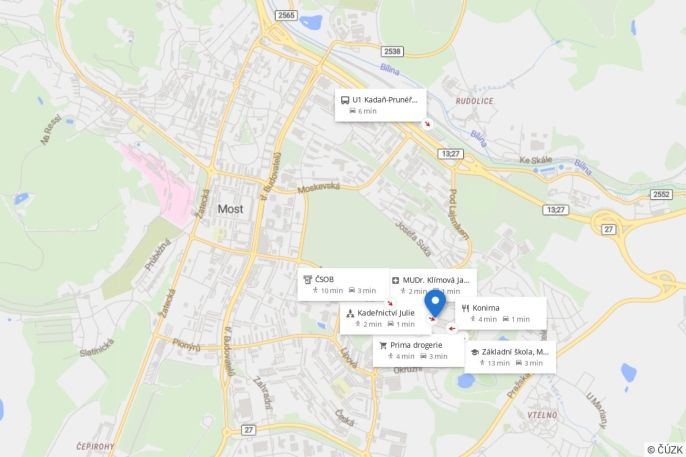The width and height of the screenshot is (686, 457).
Task: Open the U1 Kadaň-Prunéřov transit card
Action: click(x=381, y=105)
